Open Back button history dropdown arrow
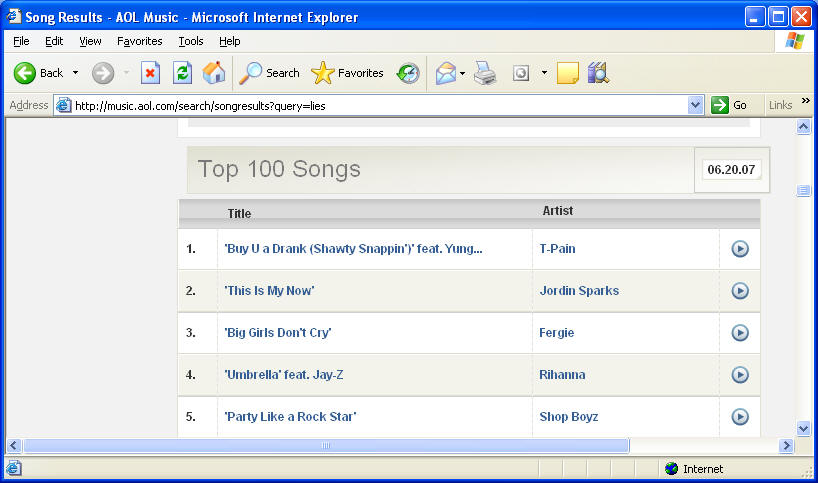 [76, 73]
